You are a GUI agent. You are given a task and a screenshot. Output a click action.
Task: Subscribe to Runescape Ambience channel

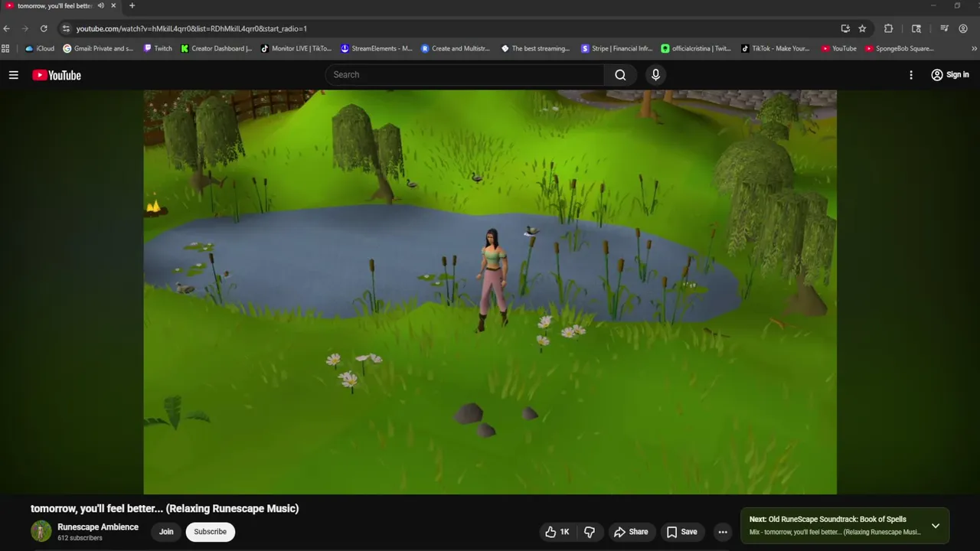coord(210,532)
